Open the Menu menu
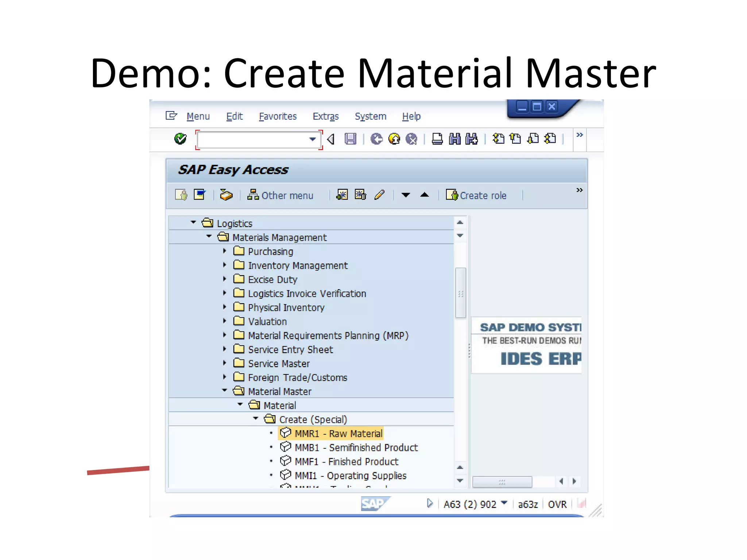 coord(198,116)
